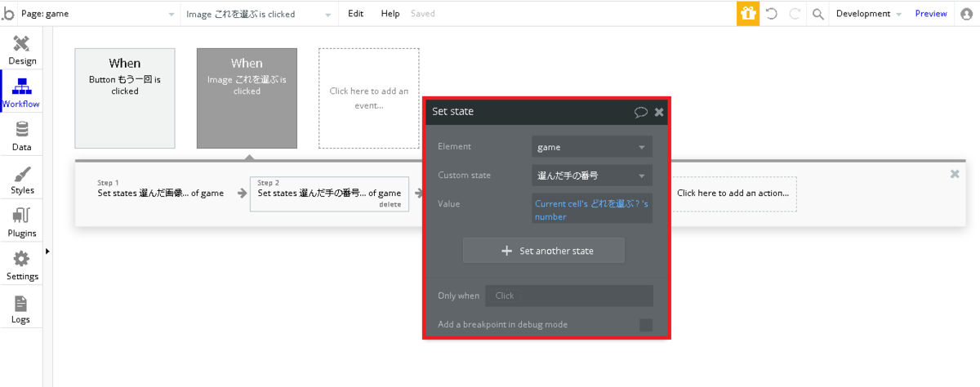
Task: Open the user account avatar icon
Action: pyautogui.click(x=967, y=14)
